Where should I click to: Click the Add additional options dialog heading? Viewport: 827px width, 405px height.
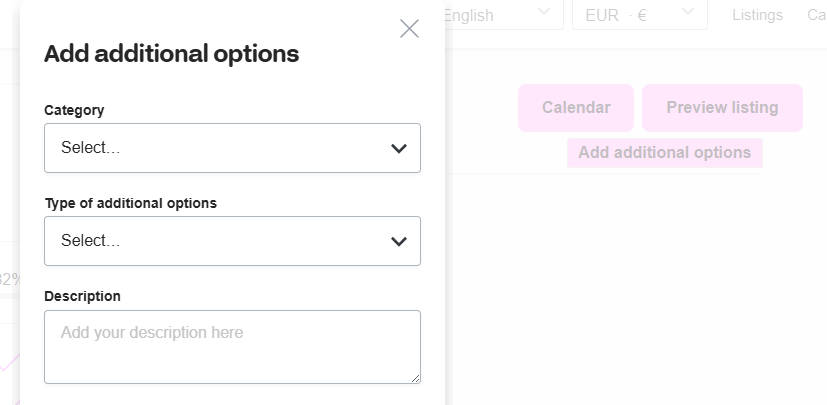point(171,54)
